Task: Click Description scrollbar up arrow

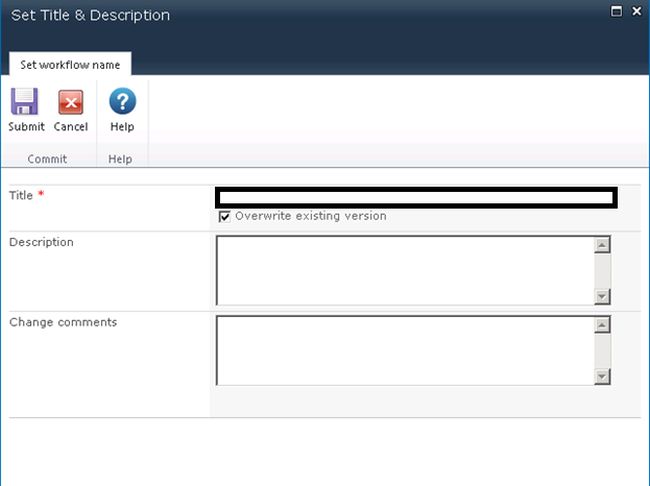Action: pyautogui.click(x=602, y=245)
